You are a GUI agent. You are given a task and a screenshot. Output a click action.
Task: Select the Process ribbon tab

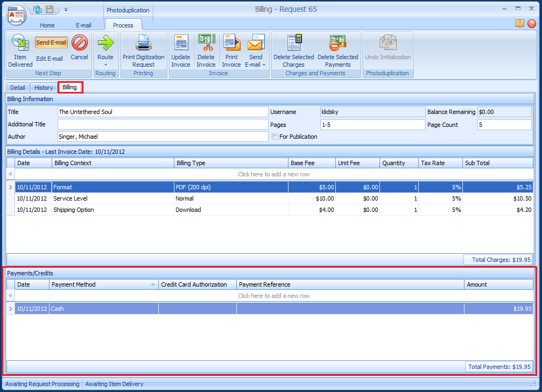click(123, 25)
